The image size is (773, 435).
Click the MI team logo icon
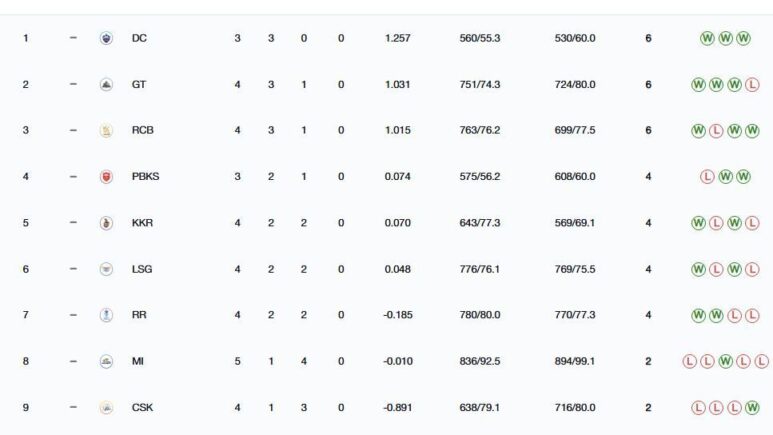click(x=106, y=361)
